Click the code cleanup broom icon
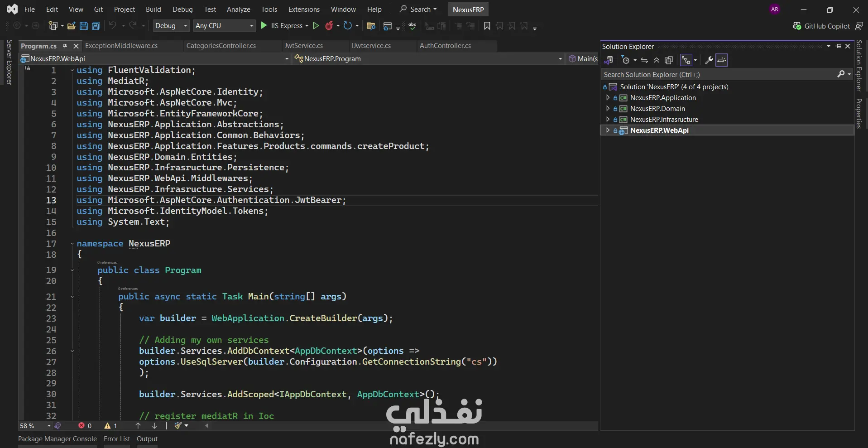 [178, 426]
